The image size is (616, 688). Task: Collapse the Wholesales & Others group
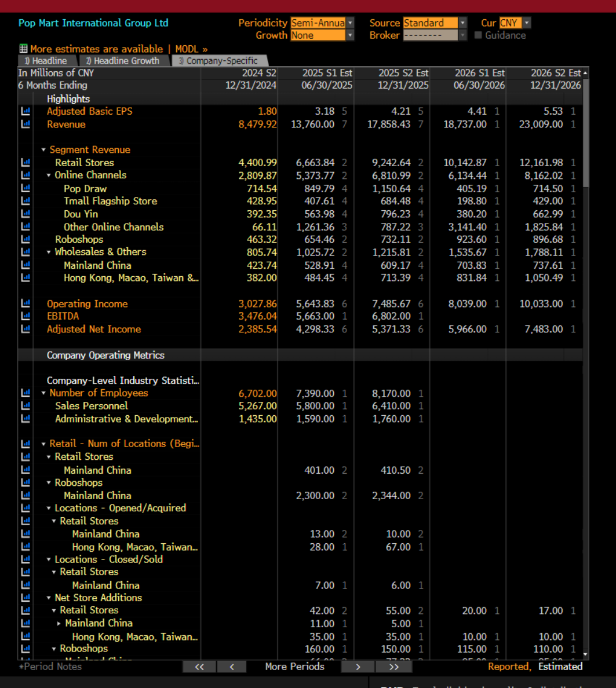pos(49,252)
